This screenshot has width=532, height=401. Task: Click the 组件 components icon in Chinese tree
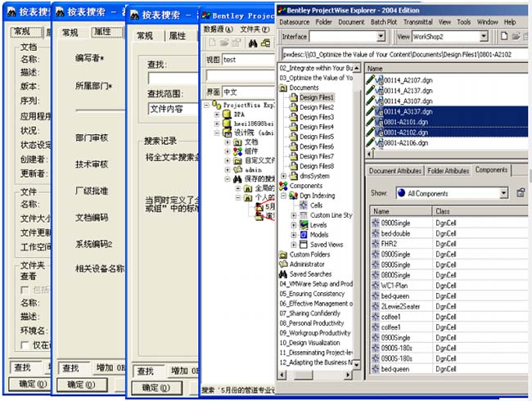point(238,151)
